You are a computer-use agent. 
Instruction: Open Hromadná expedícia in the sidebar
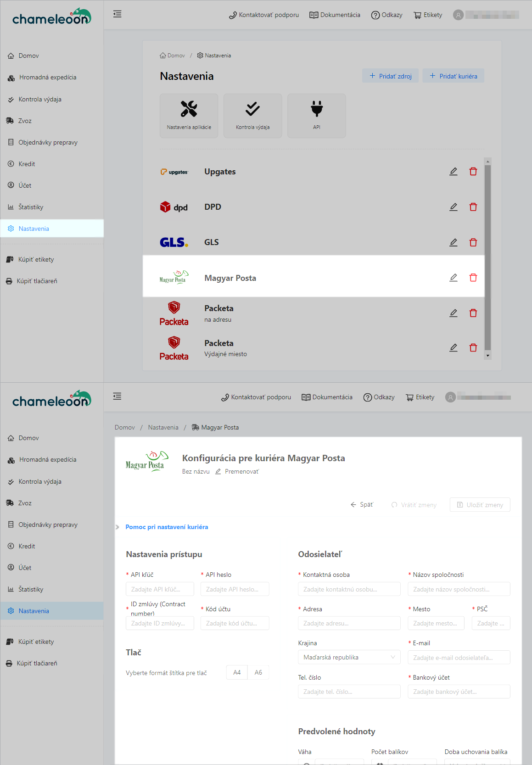(47, 78)
